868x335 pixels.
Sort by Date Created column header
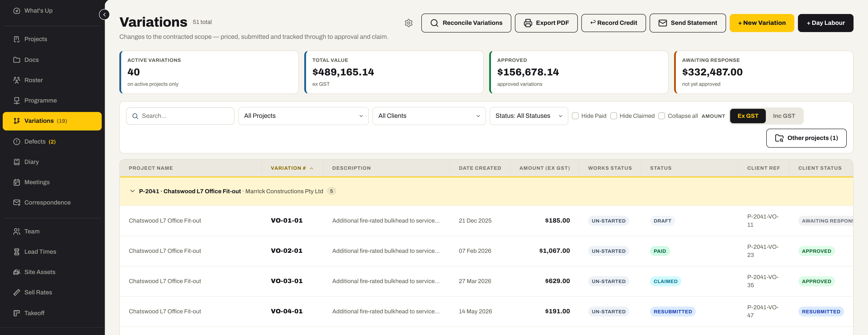pyautogui.click(x=479, y=168)
